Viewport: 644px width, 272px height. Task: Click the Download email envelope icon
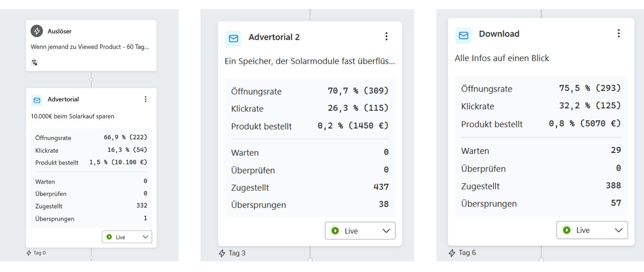point(463,35)
